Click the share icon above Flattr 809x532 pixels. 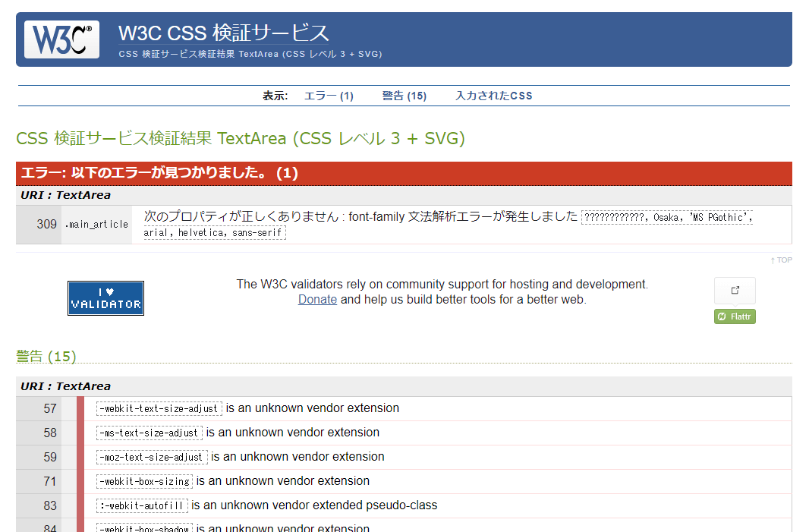[x=735, y=291]
